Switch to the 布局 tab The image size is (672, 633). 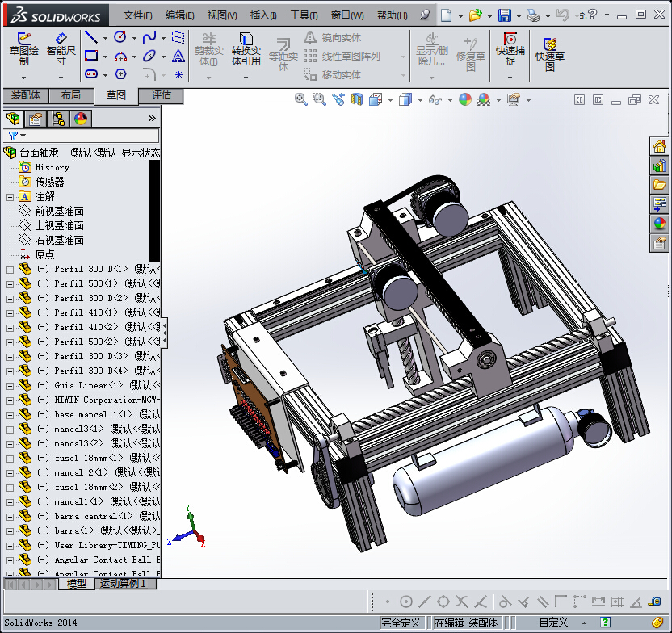coord(71,95)
